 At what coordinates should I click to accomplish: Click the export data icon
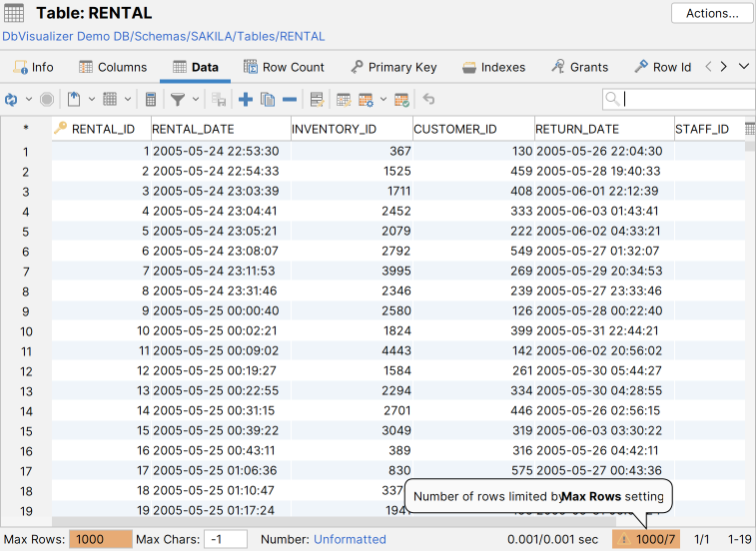click(74, 100)
